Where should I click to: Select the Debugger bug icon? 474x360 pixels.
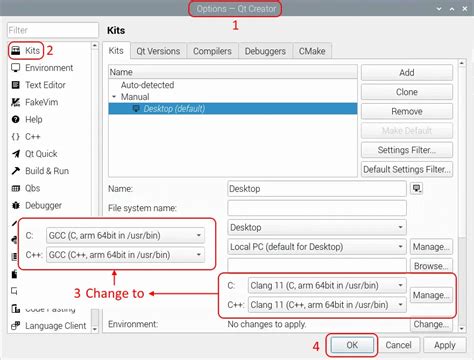pyautogui.click(x=16, y=205)
